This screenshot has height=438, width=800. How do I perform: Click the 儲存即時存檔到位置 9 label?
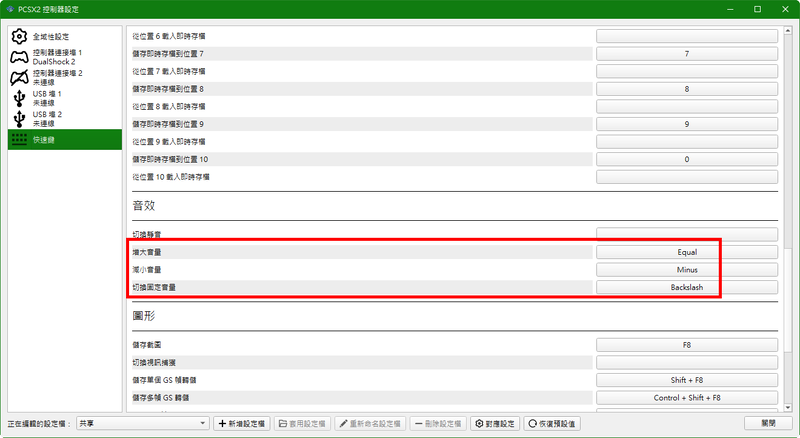[x=168, y=124]
